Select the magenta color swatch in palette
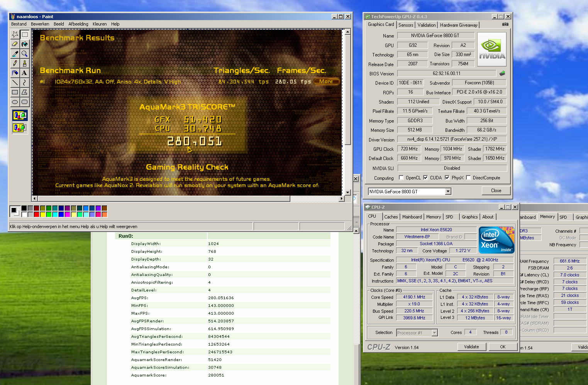The width and height of the screenshot is (588, 385). (x=68, y=215)
